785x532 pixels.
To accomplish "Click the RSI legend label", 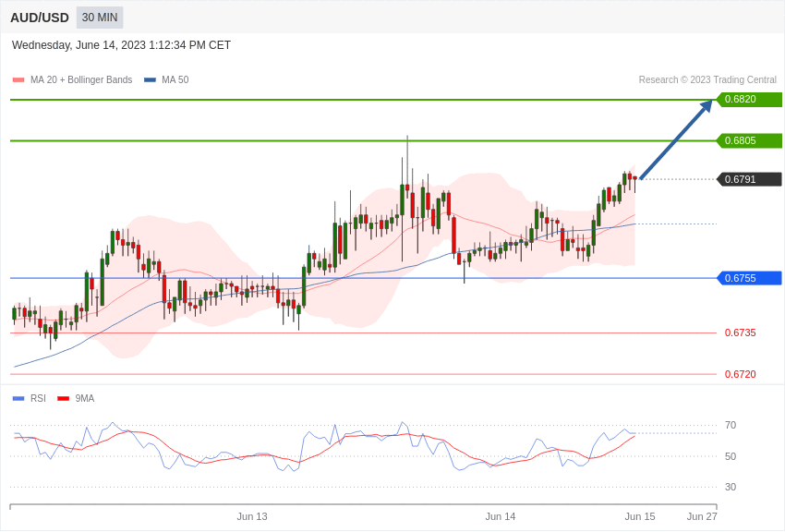I will 38,398.
